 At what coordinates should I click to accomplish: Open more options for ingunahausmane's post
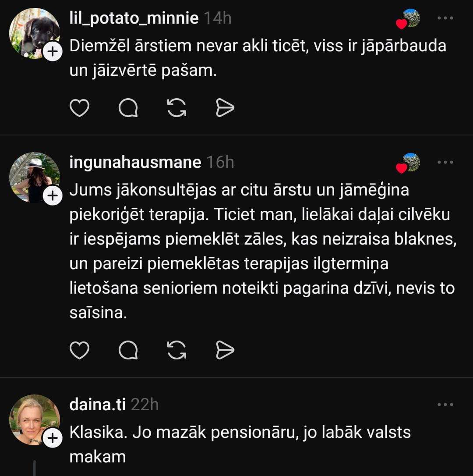pyautogui.click(x=445, y=163)
